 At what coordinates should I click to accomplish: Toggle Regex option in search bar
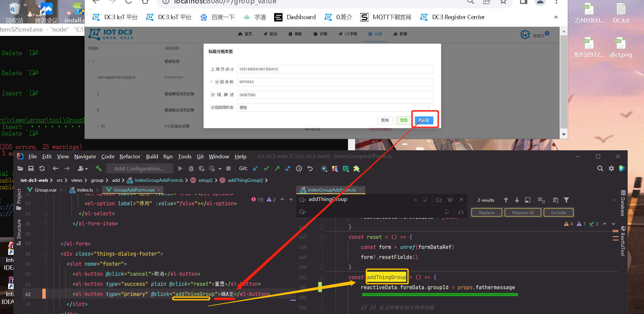[x=461, y=200]
